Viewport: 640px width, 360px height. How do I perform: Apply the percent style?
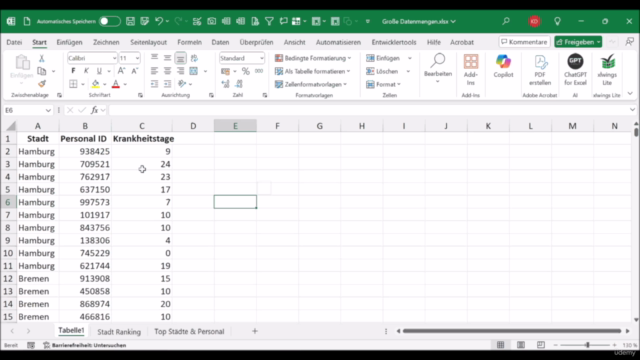(x=245, y=71)
